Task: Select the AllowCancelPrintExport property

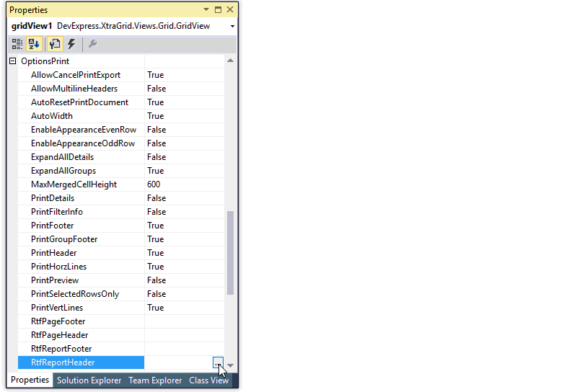Action: tap(81, 75)
